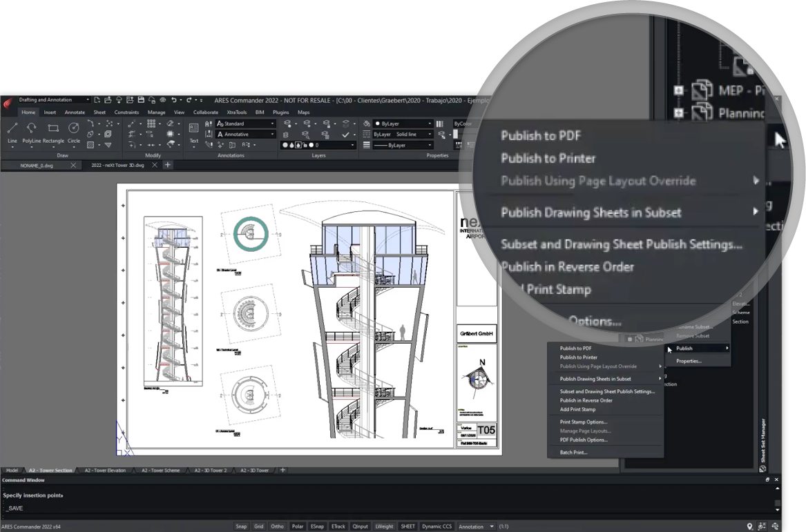The height and width of the screenshot is (532, 806).
Task: Toggle ETrack in the status bar
Action: (x=338, y=526)
